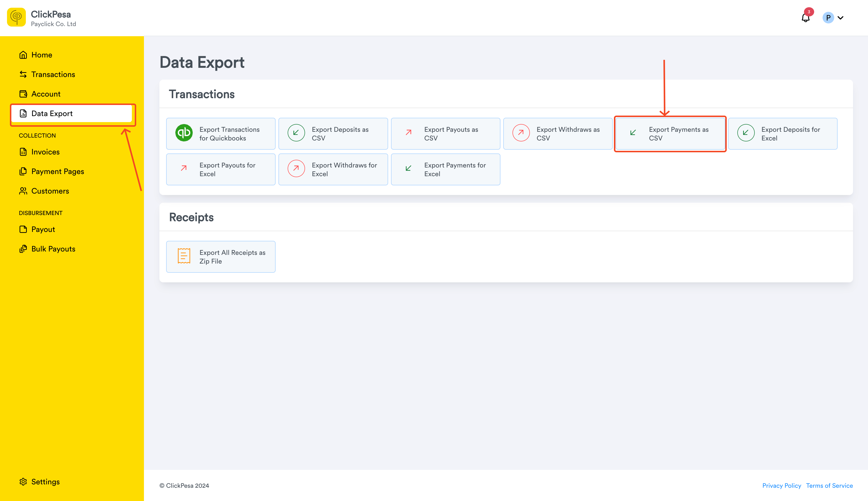Viewport: 868px width, 501px height.
Task: Open Payment Pages menu item
Action: click(x=71, y=171)
